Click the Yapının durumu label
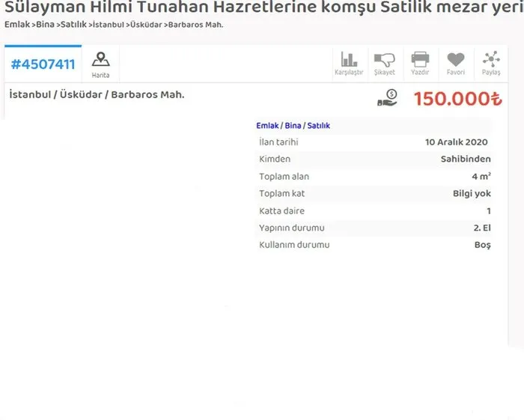524x420 pixels. coord(292,228)
